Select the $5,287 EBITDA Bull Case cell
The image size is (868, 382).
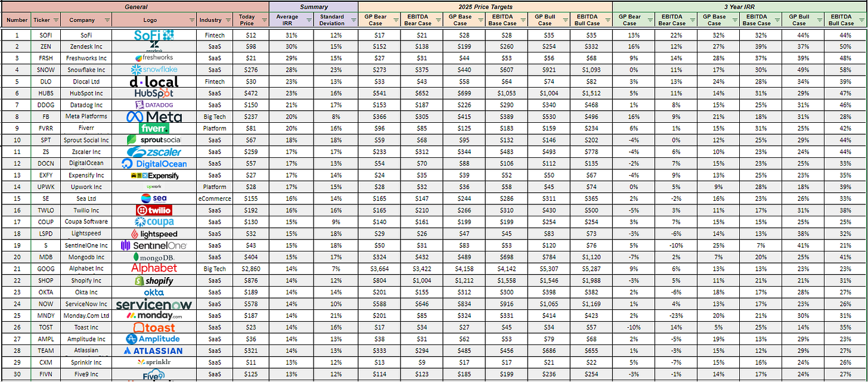pos(590,268)
